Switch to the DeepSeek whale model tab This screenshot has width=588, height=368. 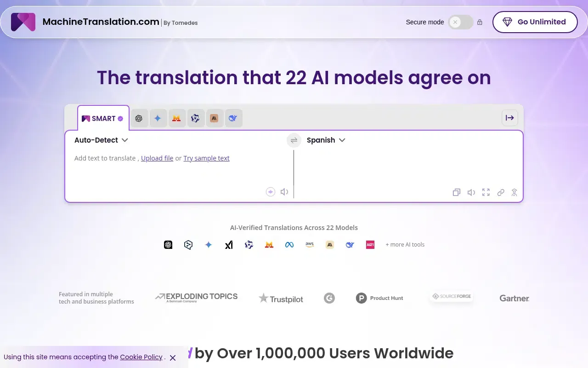(x=233, y=118)
